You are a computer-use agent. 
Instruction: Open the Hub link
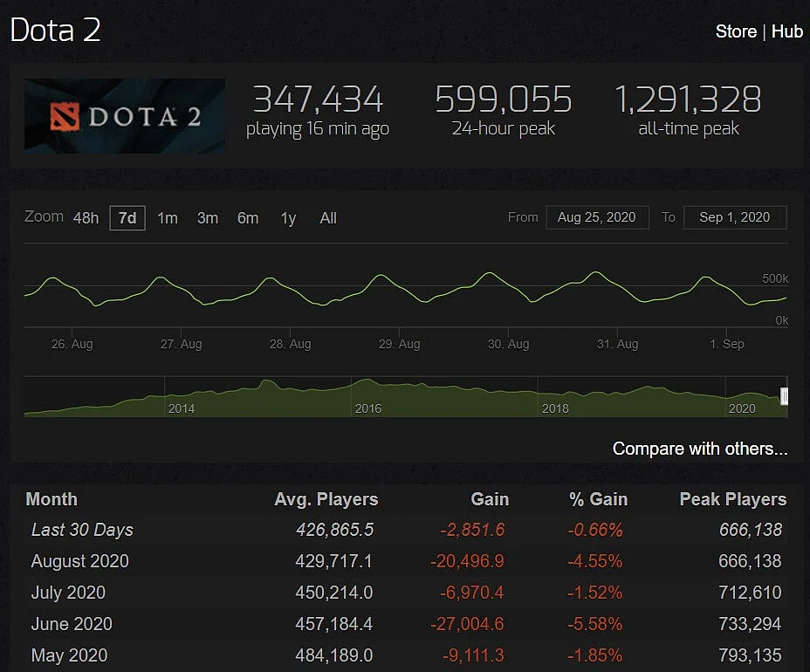click(786, 31)
